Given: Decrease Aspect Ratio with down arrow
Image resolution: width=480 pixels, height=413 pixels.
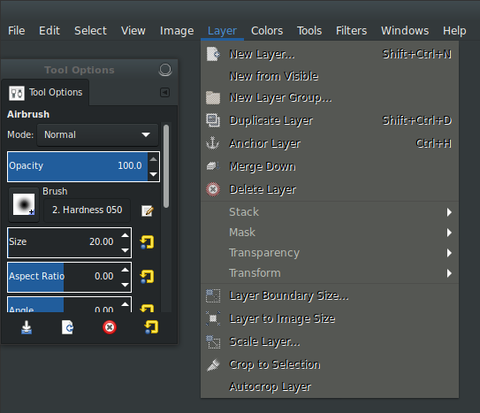Looking at the screenshot, I should (x=125, y=285).
